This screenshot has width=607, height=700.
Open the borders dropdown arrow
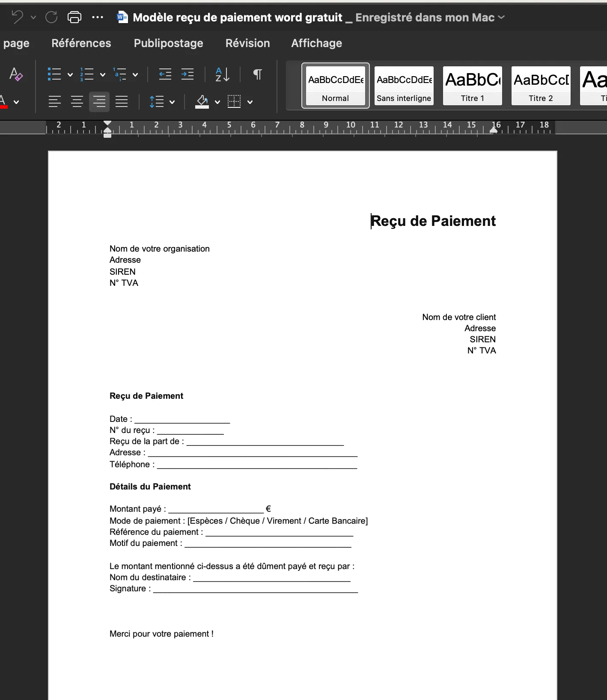(x=250, y=102)
